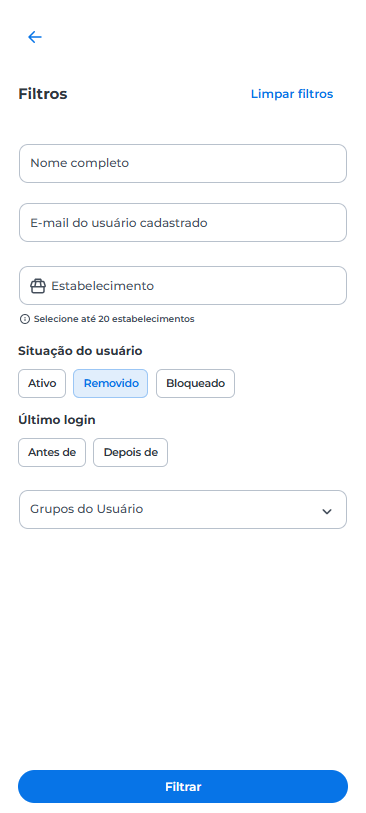Viewport: 366px width, 813px height.
Task: Go back using the blue arrow
Action: coord(35,37)
